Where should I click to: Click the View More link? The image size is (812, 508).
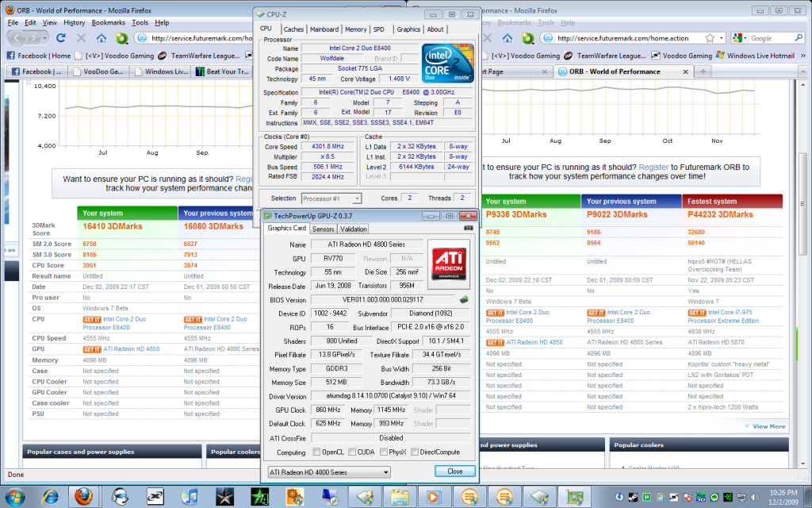coord(768,426)
